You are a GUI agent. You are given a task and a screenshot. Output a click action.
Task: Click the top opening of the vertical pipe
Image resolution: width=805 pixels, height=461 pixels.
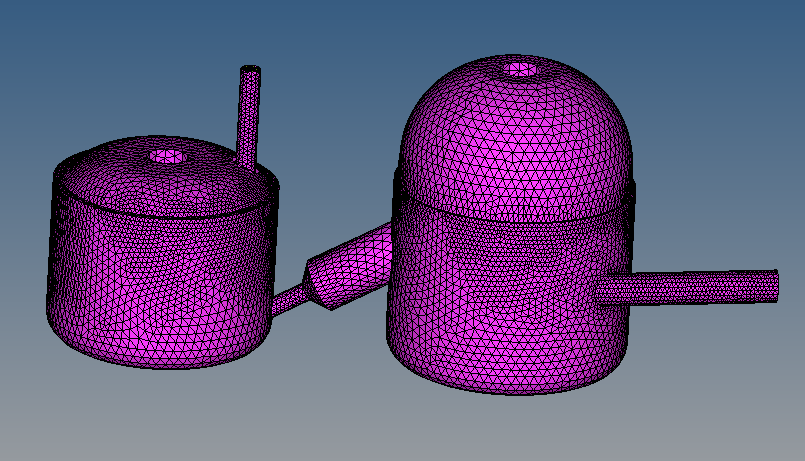click(250, 69)
